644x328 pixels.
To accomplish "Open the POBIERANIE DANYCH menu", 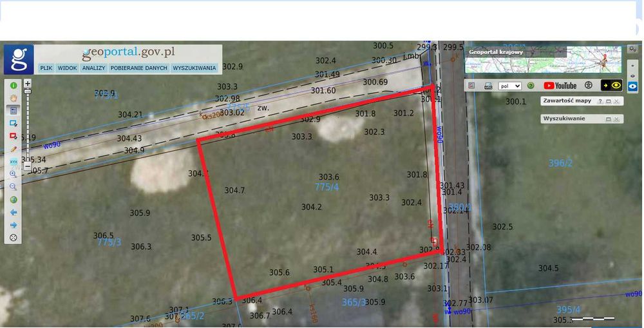I will (139, 68).
